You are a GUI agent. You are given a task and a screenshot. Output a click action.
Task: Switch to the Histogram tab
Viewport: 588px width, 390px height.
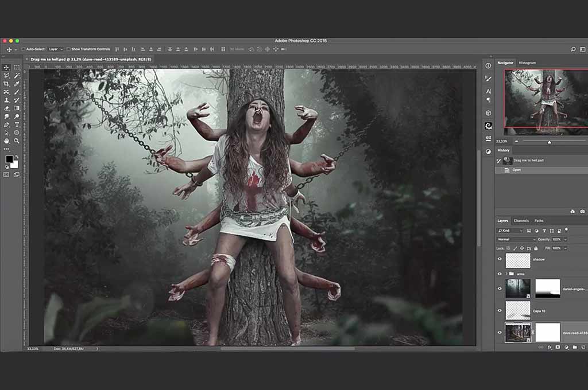click(x=527, y=63)
